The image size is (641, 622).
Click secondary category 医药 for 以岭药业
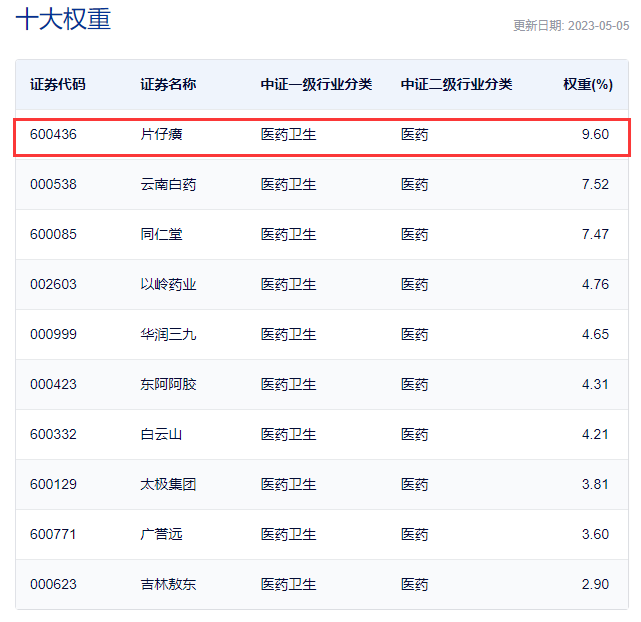(x=415, y=284)
